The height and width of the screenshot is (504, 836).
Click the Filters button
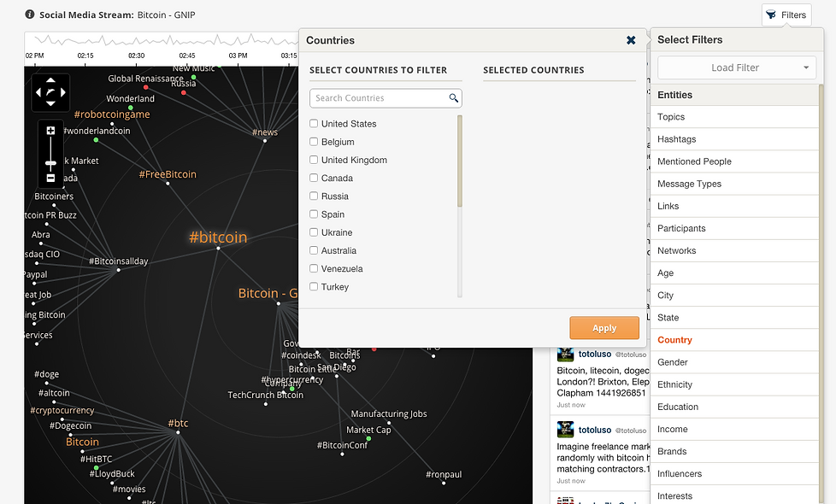click(x=786, y=15)
